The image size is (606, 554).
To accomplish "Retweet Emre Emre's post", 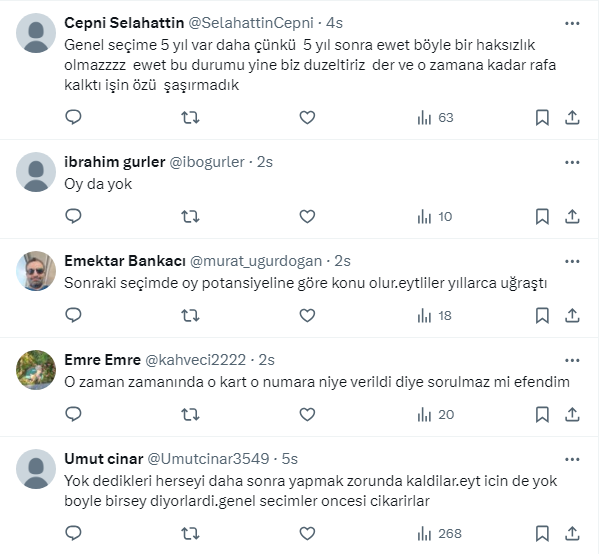I will coord(189,414).
